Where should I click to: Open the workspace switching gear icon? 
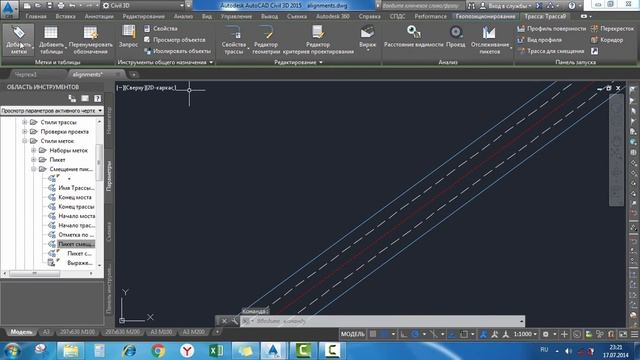546,334
